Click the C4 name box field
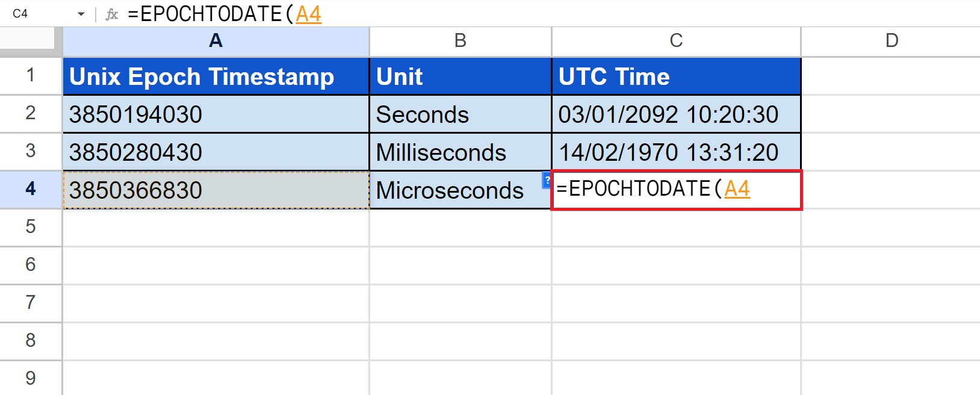This screenshot has width=980, height=395. point(36,14)
